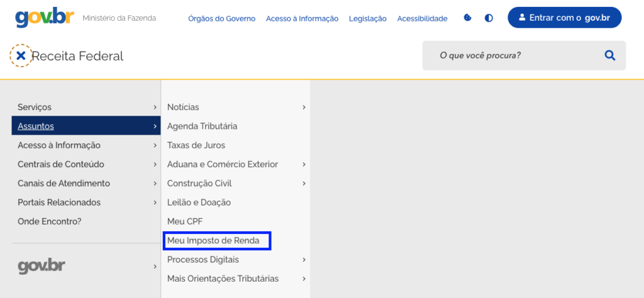Open Taxas de Juros
This screenshot has width=644, height=298.
(x=196, y=145)
